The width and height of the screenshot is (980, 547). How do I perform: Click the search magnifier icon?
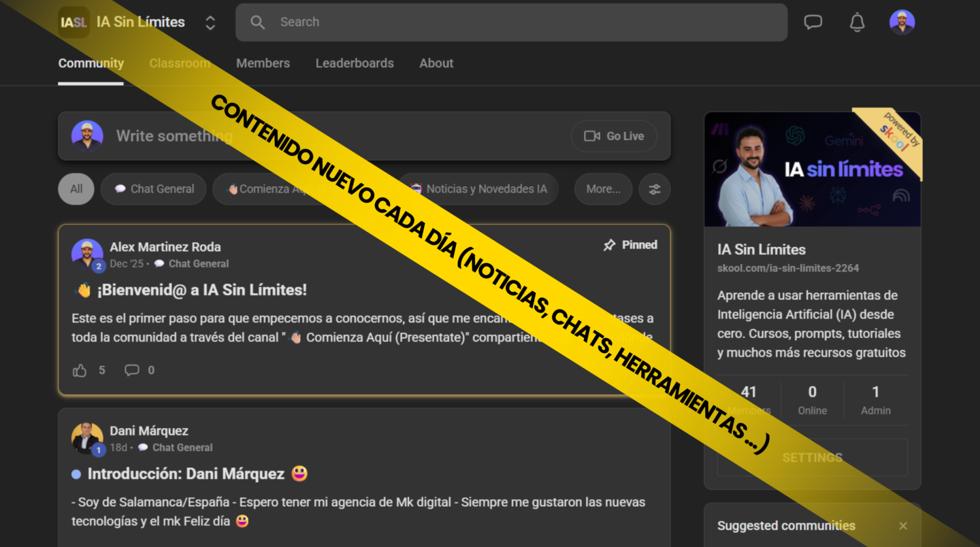point(257,22)
